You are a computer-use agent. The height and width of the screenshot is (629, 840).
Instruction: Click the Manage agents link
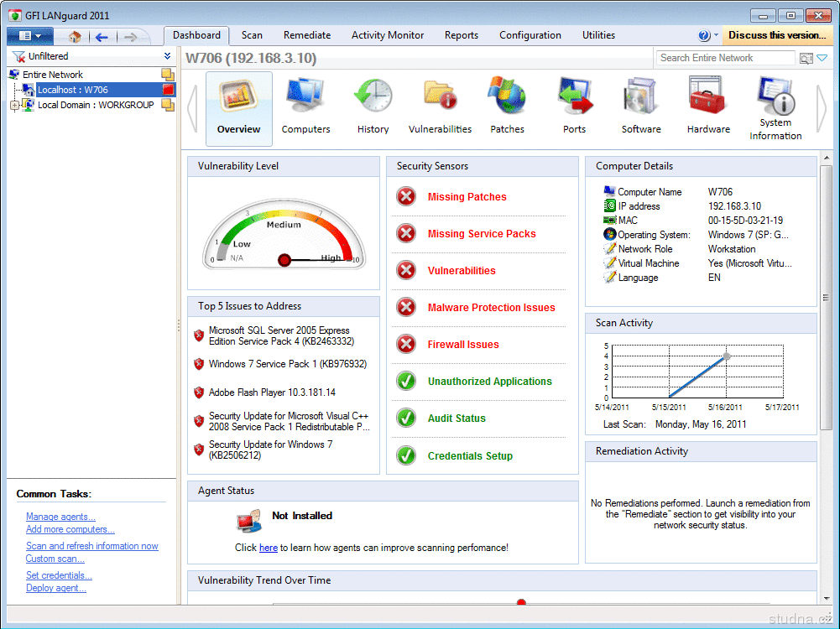coord(60,517)
